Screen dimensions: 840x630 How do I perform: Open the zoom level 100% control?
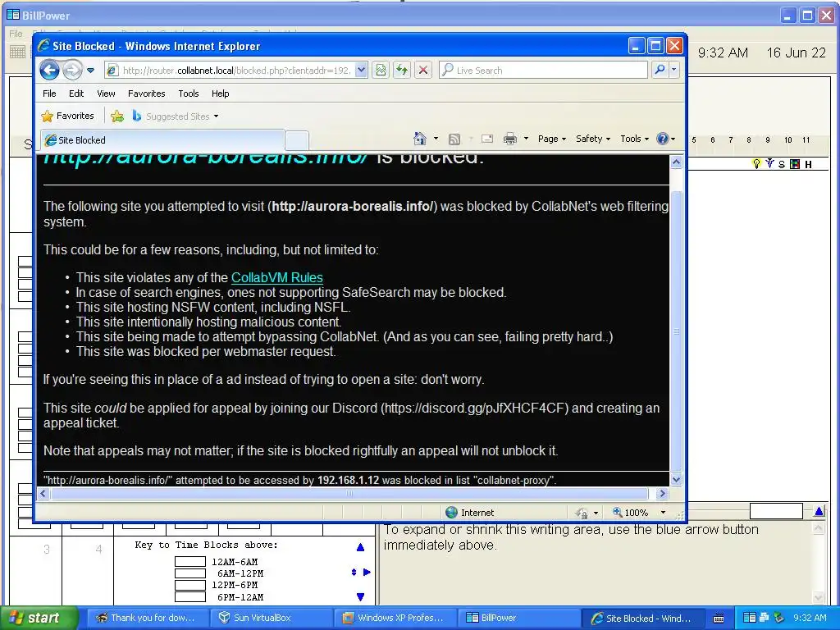click(x=640, y=513)
